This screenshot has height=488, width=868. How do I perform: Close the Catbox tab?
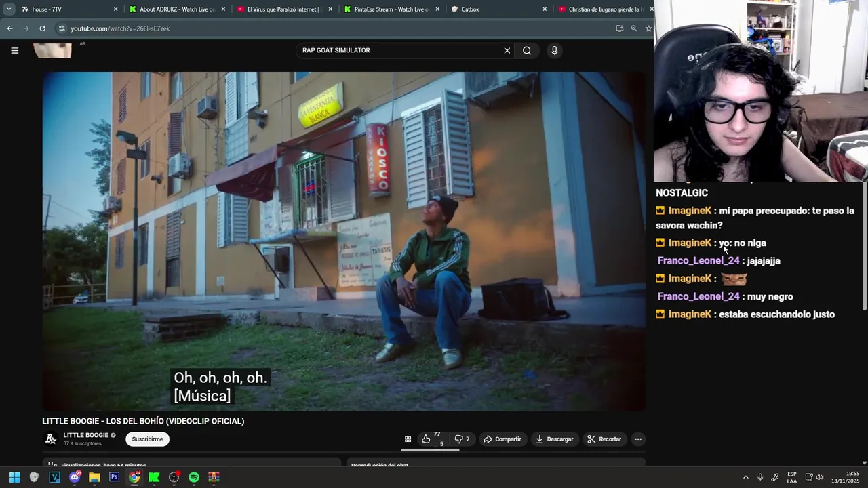pos(545,9)
